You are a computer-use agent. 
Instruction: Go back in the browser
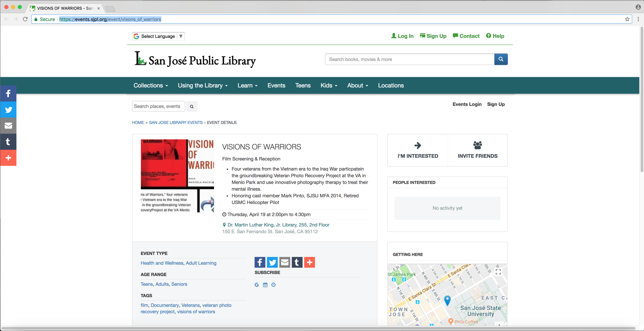6,19
